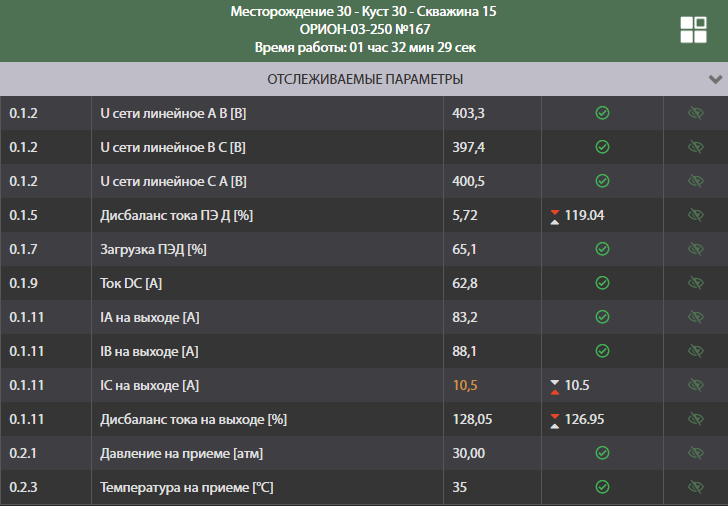Click the ОРИОН-03-250 №167 device title
Viewport: 728px width, 506px height.
coord(364,30)
